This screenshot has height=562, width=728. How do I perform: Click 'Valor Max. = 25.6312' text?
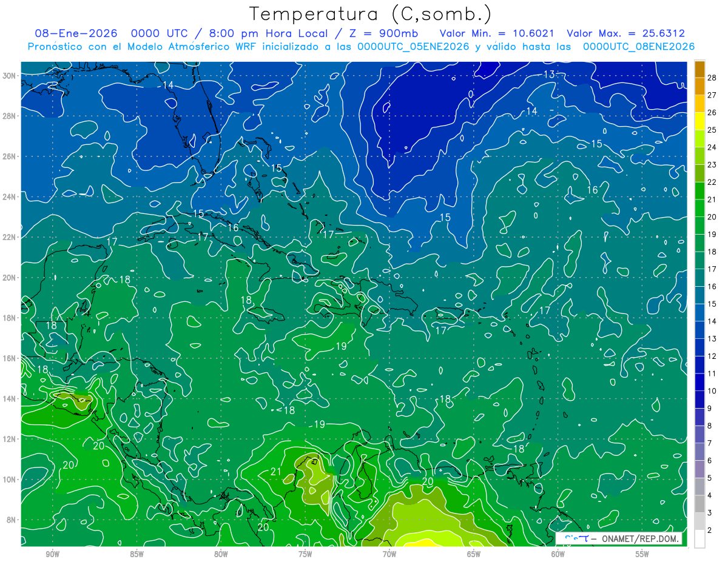(625, 34)
